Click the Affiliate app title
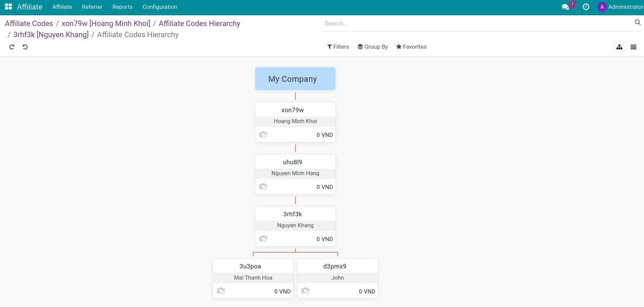The height and width of the screenshot is (307, 644). click(x=30, y=7)
